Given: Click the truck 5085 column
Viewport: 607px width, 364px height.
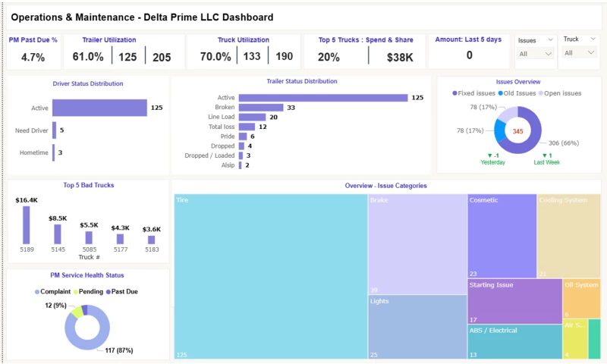Looking at the screenshot, I should tap(89, 238).
